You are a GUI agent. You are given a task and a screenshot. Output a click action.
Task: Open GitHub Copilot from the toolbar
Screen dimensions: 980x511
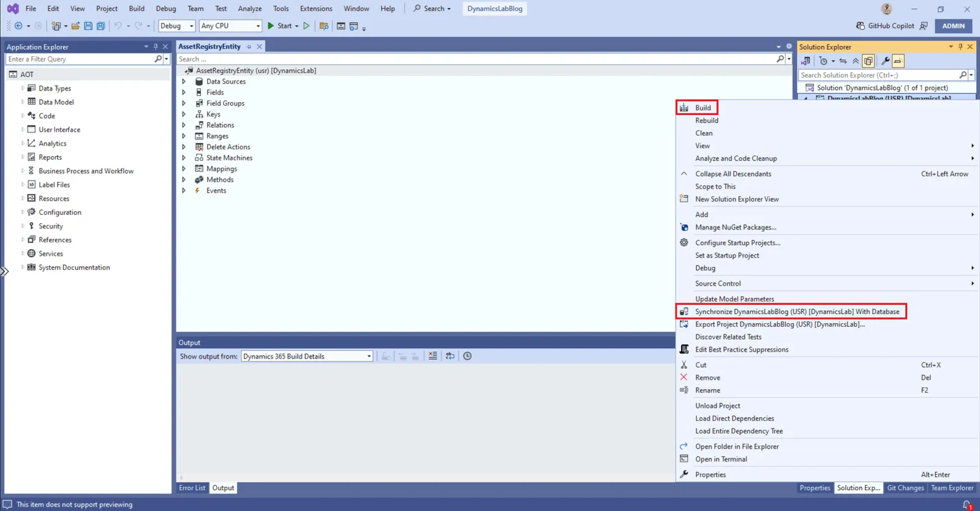tap(885, 26)
